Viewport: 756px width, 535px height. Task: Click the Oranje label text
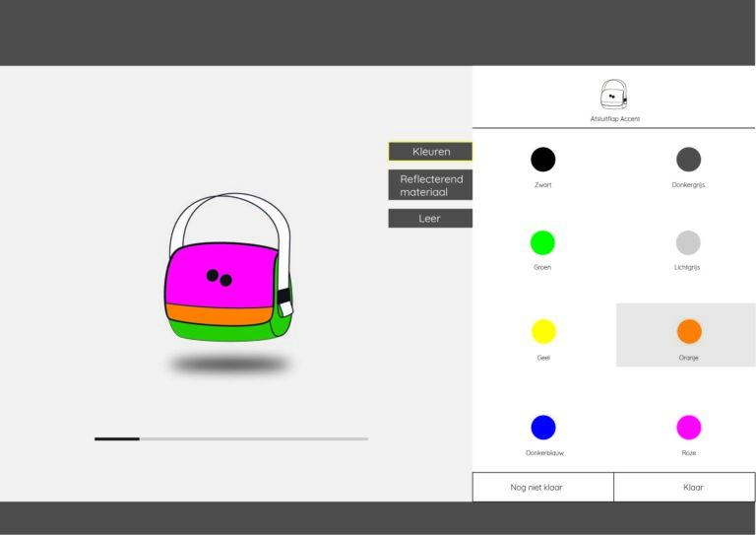tap(688, 358)
